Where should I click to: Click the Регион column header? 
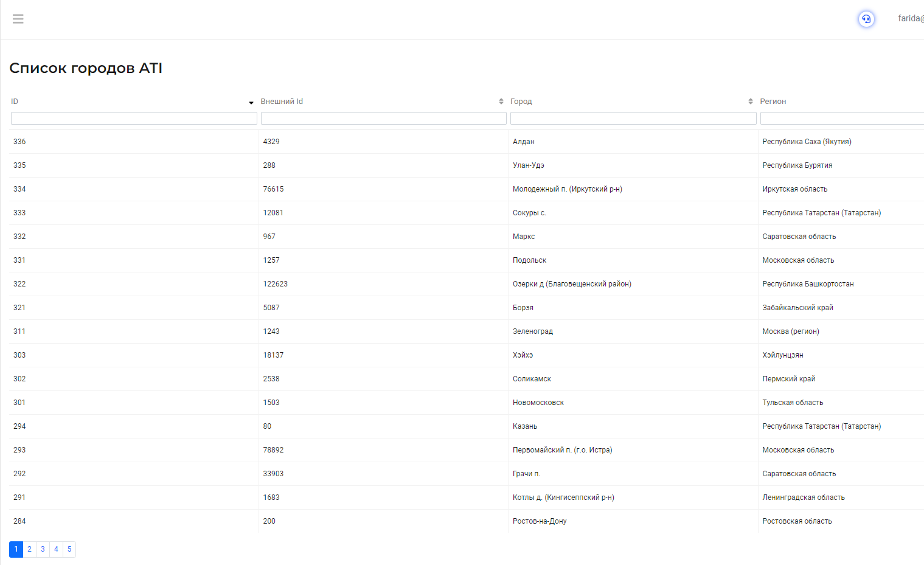pos(773,102)
